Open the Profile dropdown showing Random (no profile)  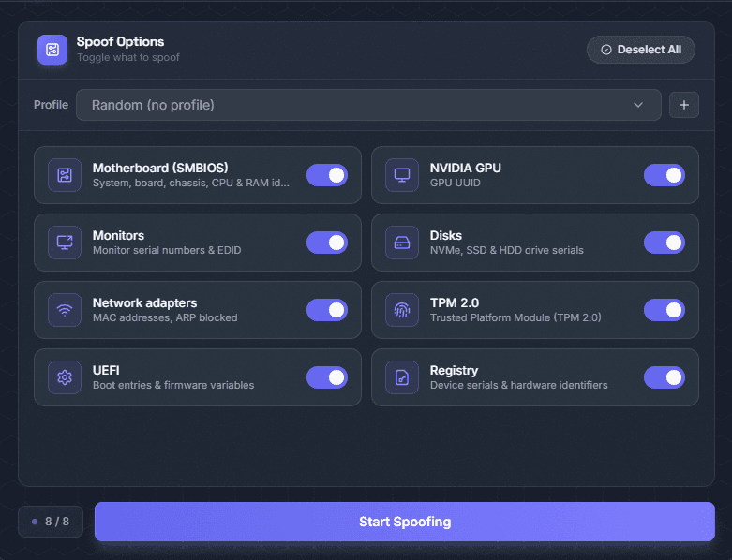[368, 105]
